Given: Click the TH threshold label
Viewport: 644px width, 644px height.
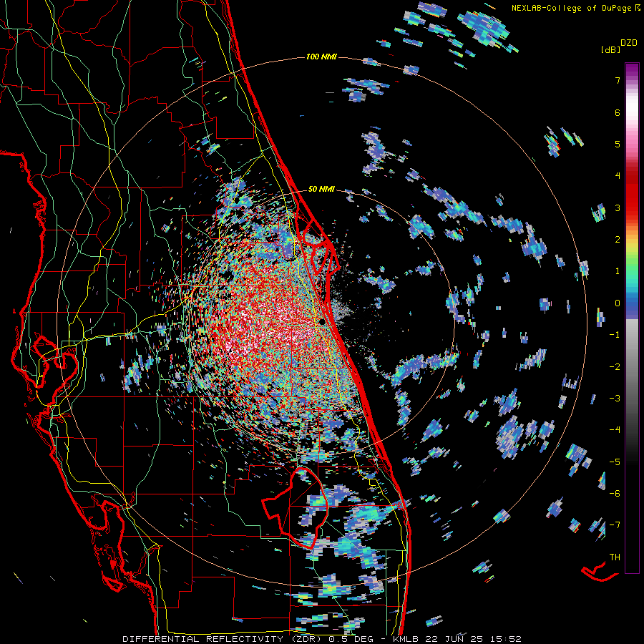Looking at the screenshot, I should [615, 557].
